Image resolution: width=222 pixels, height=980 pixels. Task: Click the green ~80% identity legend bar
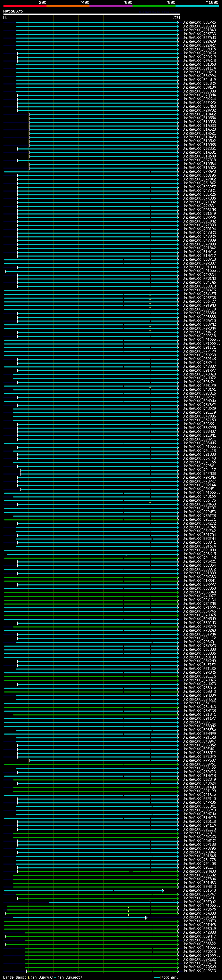coord(154,6)
